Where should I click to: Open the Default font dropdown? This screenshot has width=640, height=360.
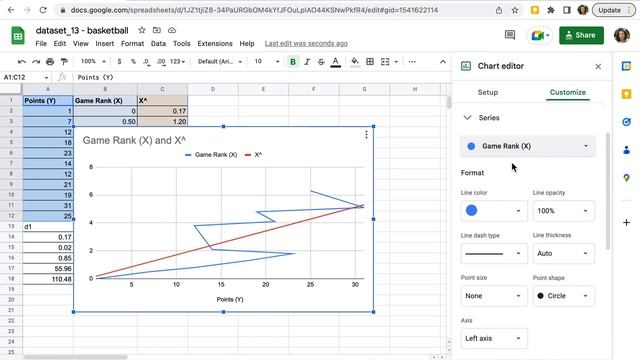pyautogui.click(x=220, y=62)
